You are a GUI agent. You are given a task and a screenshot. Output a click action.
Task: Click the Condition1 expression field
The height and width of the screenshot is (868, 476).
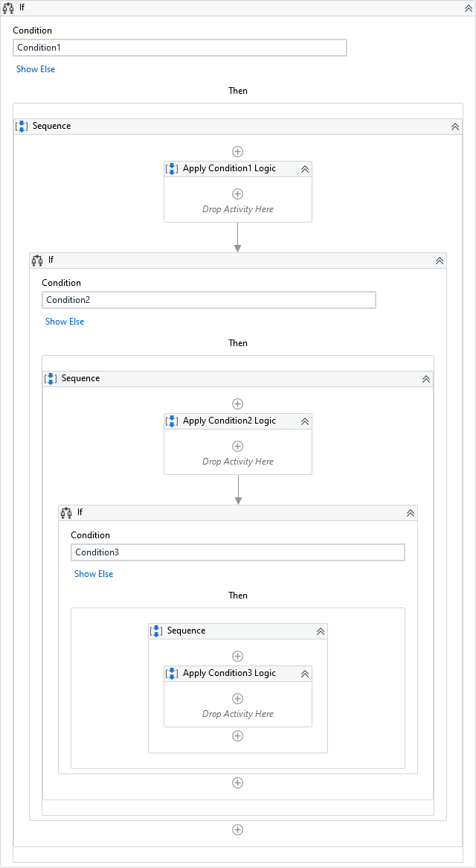[180, 48]
